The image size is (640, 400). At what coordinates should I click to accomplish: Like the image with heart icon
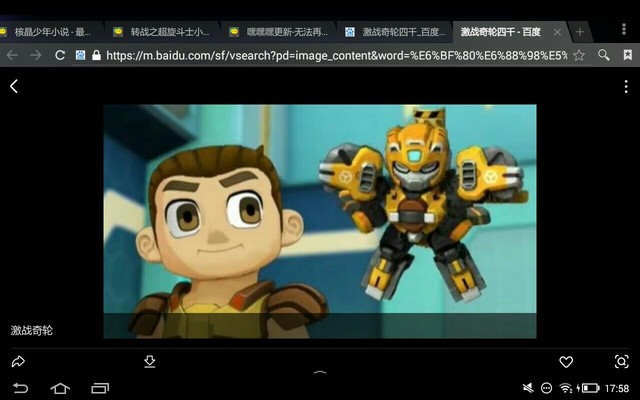coord(566,362)
